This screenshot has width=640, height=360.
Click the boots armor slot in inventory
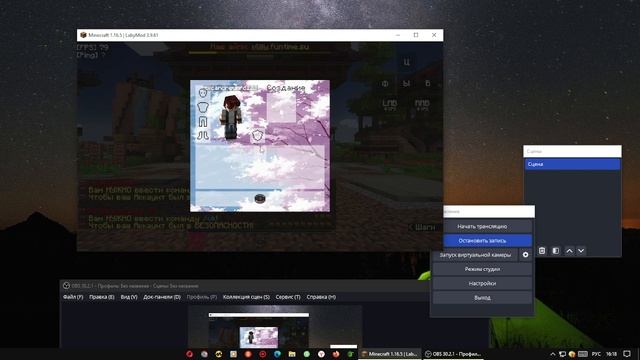(x=203, y=136)
